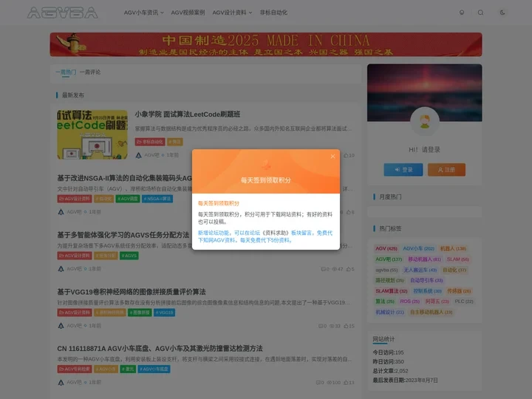Click the VGG19 blue tag
This screenshot has width=532, height=399.
tap(164, 313)
